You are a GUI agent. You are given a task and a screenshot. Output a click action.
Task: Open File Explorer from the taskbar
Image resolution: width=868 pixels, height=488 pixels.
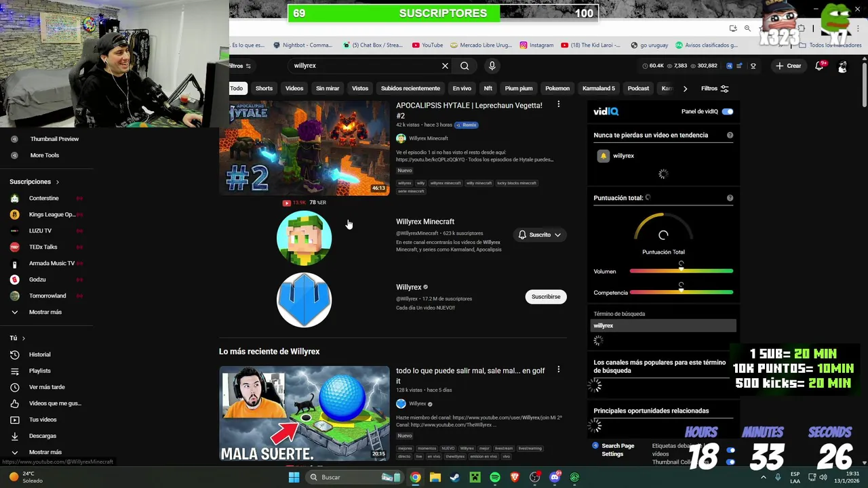point(435,477)
